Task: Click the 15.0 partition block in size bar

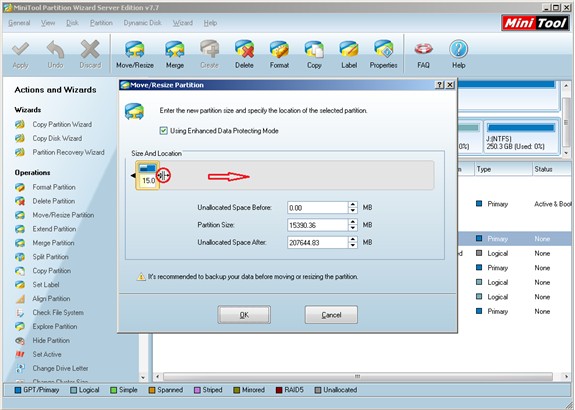Action: pos(147,175)
